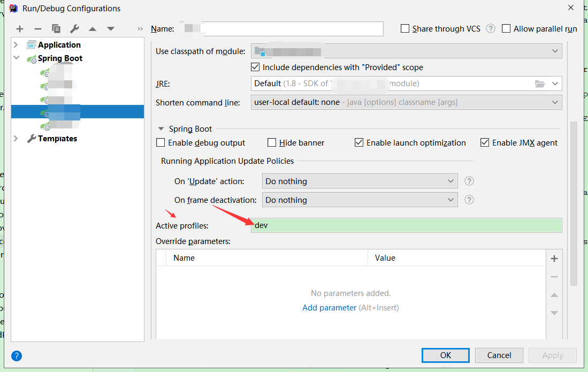Check the Hide banner option
This screenshot has height=372, width=588.
click(x=271, y=142)
